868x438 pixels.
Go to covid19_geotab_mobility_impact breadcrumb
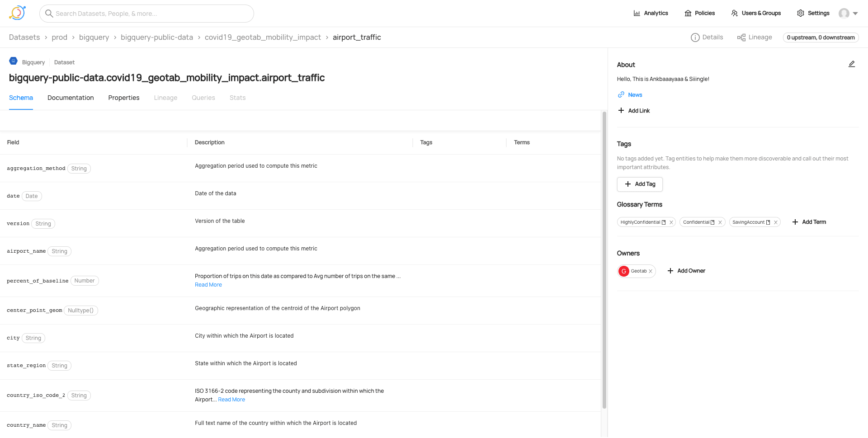click(x=263, y=37)
